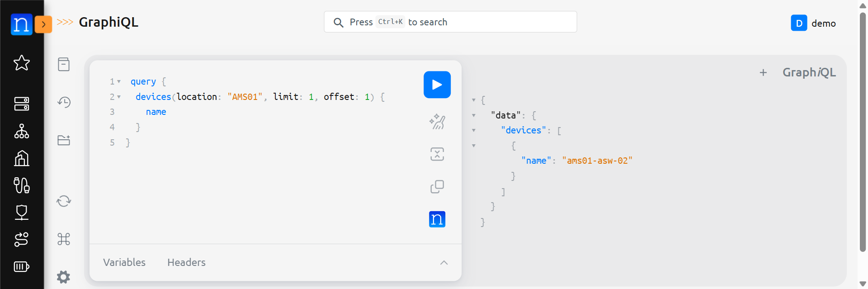Switch to the Variables tab
Image resolution: width=868 pixels, height=289 pixels.
[124, 263]
